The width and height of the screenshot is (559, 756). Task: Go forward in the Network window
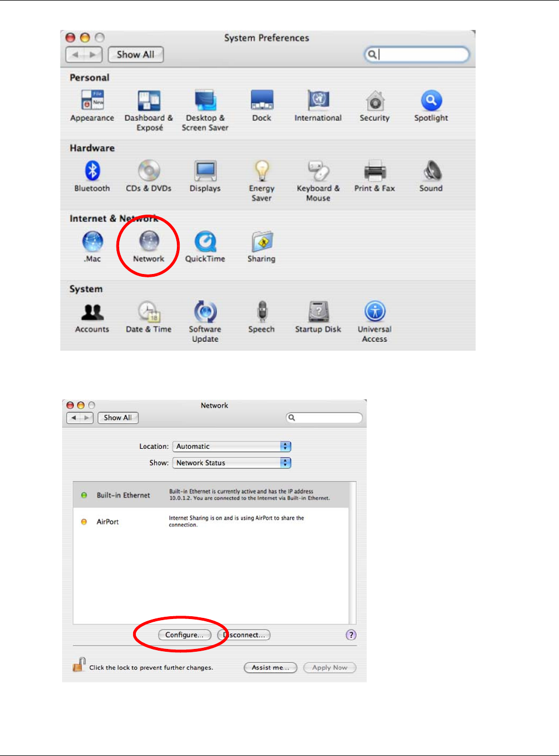(88, 418)
